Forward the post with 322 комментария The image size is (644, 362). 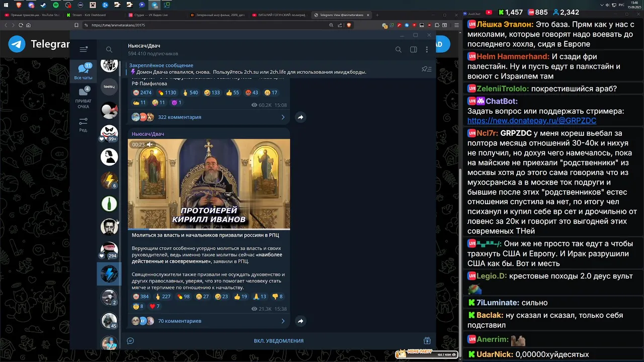click(x=300, y=117)
